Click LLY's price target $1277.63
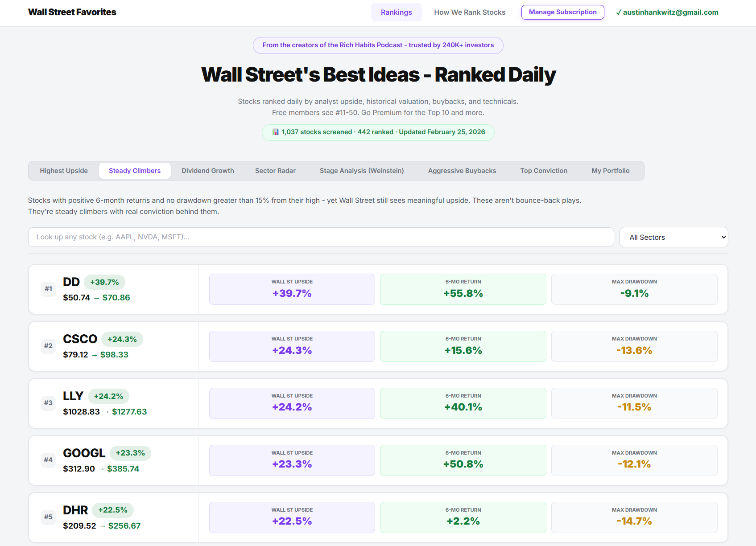Viewport: 756px width, 546px height. pos(129,412)
